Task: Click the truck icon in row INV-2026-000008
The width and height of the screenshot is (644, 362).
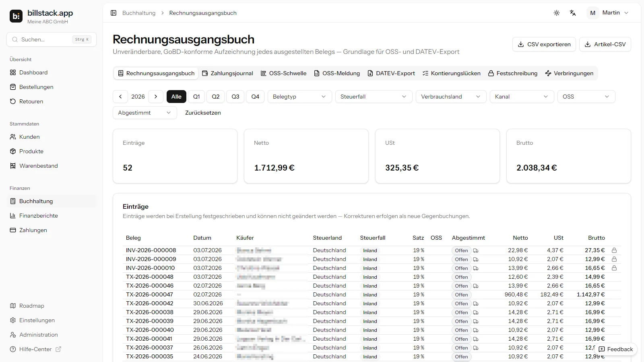Action: click(476, 251)
